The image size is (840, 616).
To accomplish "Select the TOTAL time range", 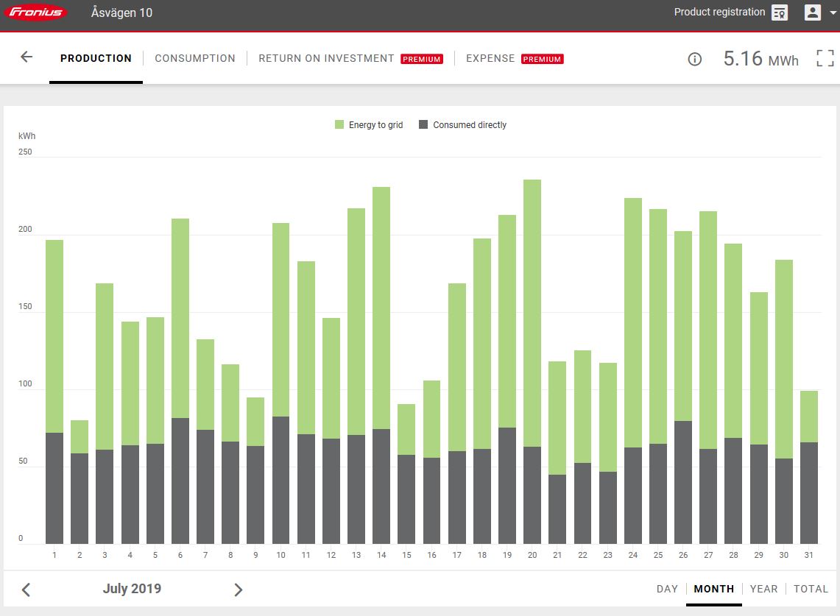I will click(811, 589).
